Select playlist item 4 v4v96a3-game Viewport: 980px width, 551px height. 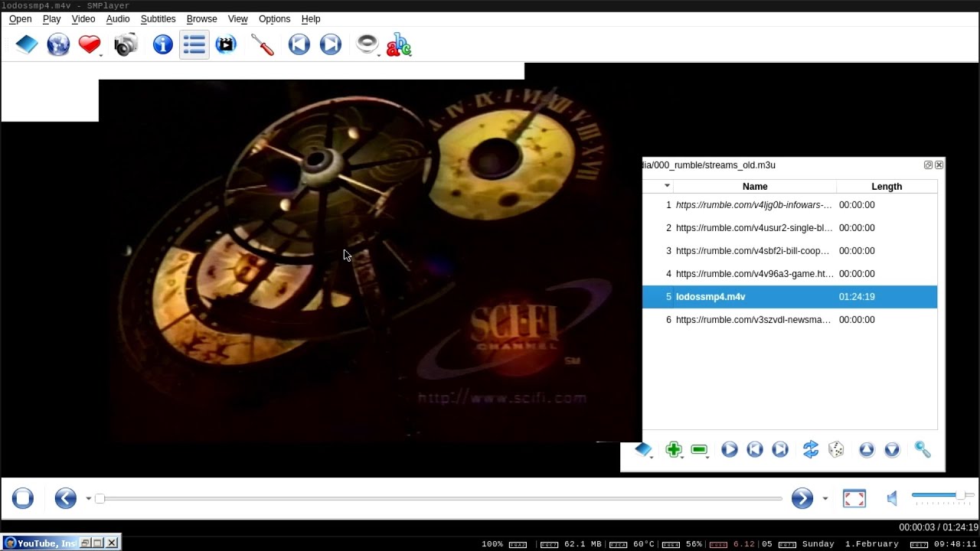pos(789,274)
